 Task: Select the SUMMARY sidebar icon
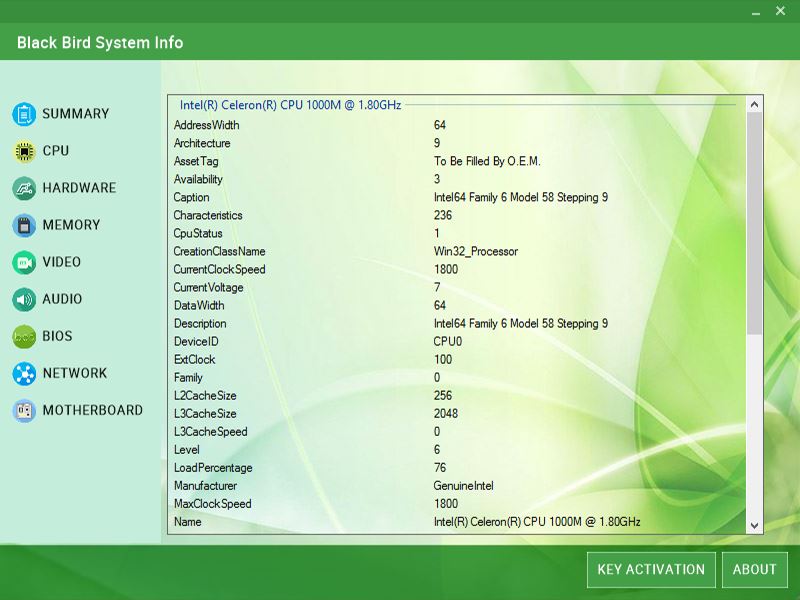pyautogui.click(x=22, y=114)
